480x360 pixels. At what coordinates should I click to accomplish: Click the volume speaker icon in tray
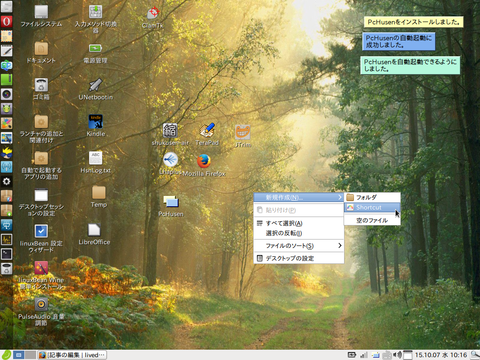(397, 355)
